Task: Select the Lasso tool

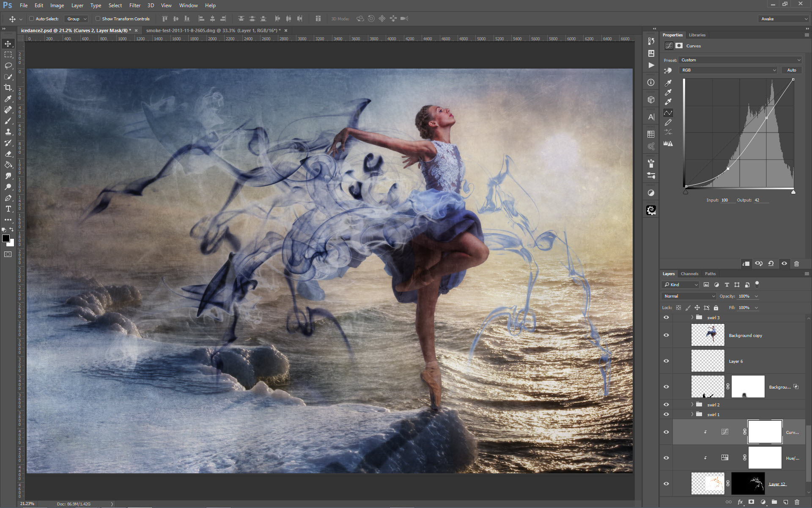Action: 8,66
